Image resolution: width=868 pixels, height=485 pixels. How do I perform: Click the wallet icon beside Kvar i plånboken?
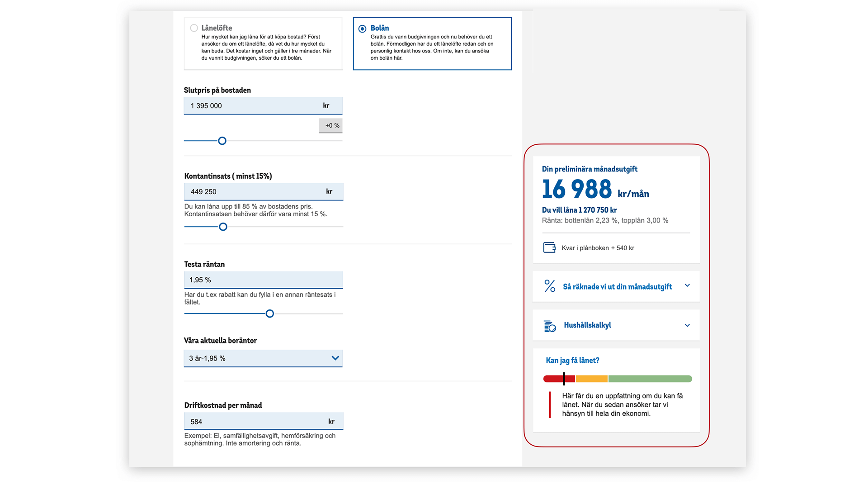(x=549, y=247)
